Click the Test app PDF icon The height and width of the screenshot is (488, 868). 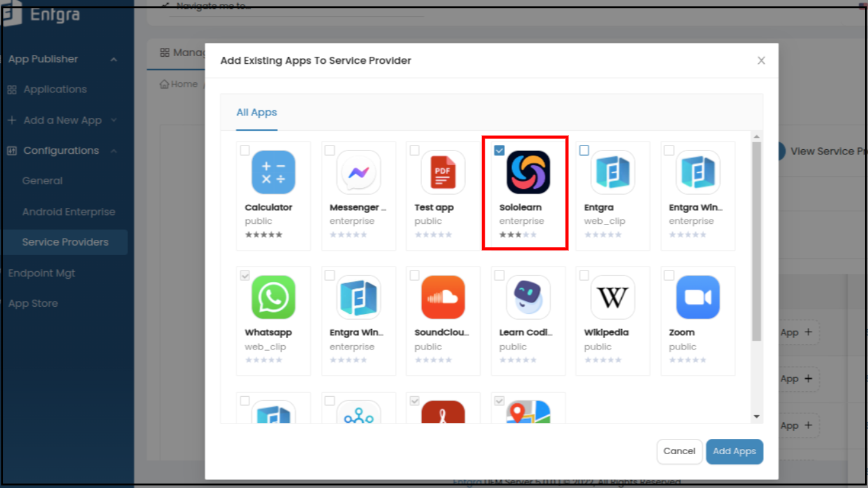coord(443,172)
